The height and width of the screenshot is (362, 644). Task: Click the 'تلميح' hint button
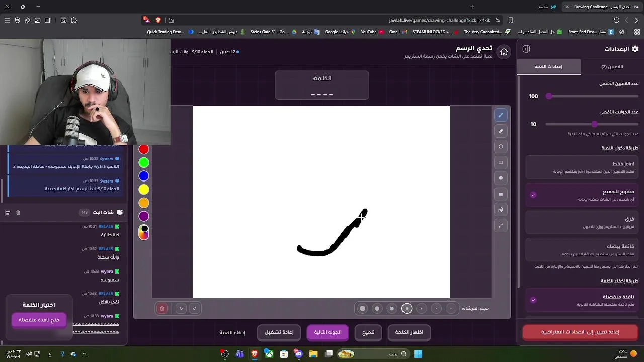tap(368, 332)
